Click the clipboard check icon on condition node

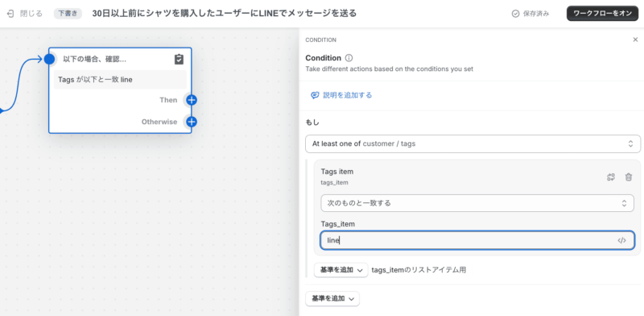179,60
